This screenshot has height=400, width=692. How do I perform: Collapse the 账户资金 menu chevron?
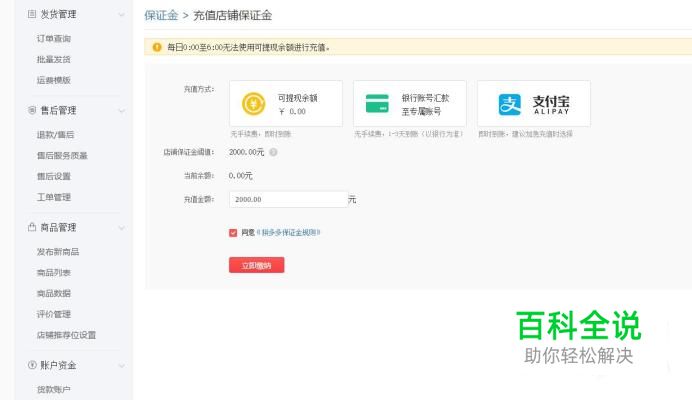point(121,366)
